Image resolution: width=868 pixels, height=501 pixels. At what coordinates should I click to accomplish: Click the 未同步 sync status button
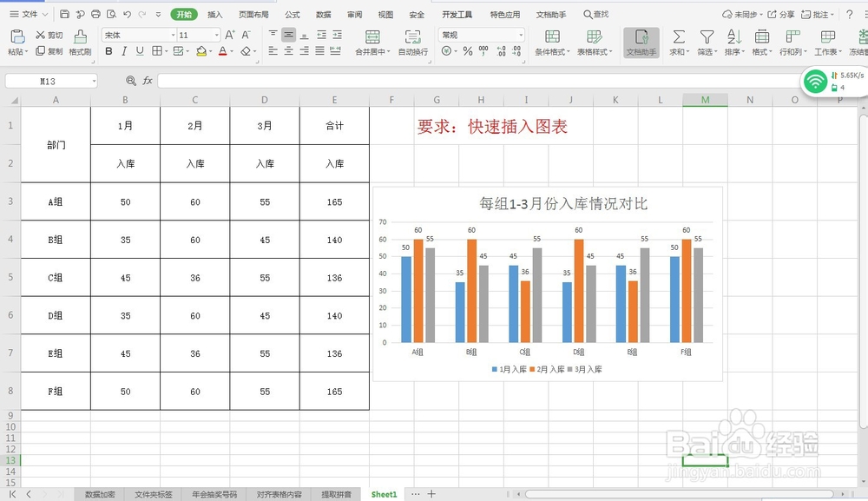coord(741,15)
